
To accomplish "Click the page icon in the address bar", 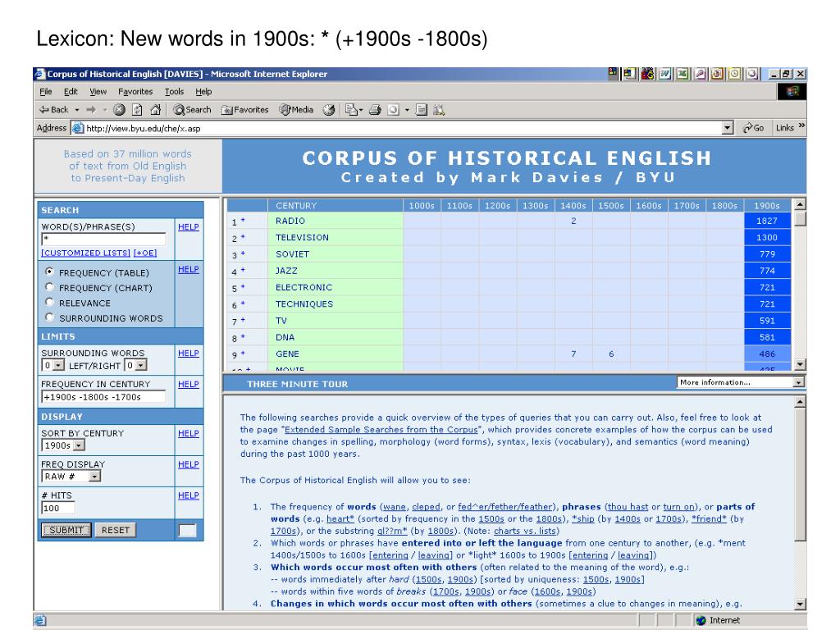I will pos(78,128).
